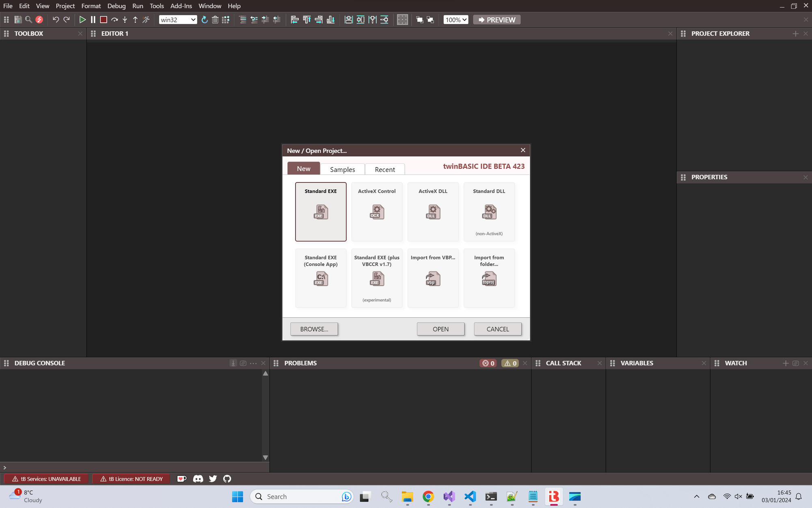Open the GitHub icon in the status bar
812x508 pixels.
[227, 479]
